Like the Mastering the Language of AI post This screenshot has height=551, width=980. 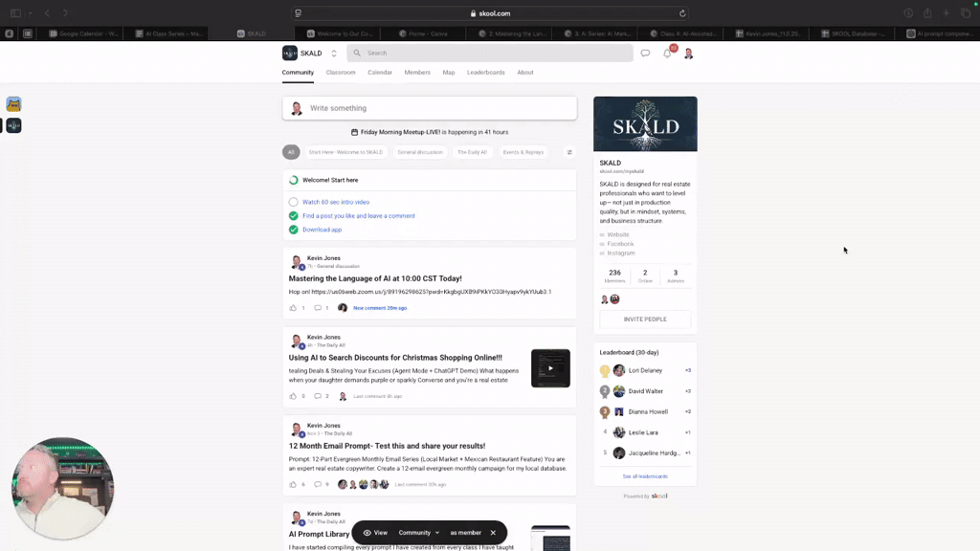pos(293,308)
